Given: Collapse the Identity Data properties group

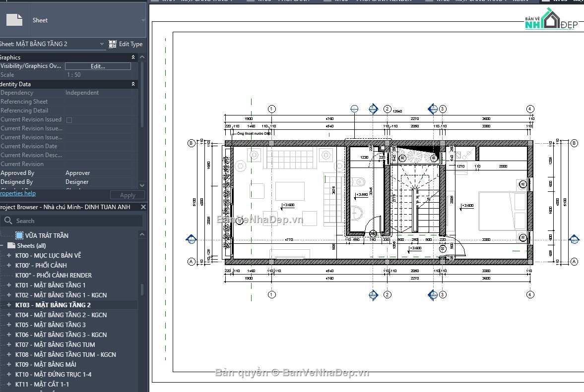Looking at the screenshot, I should [133, 84].
